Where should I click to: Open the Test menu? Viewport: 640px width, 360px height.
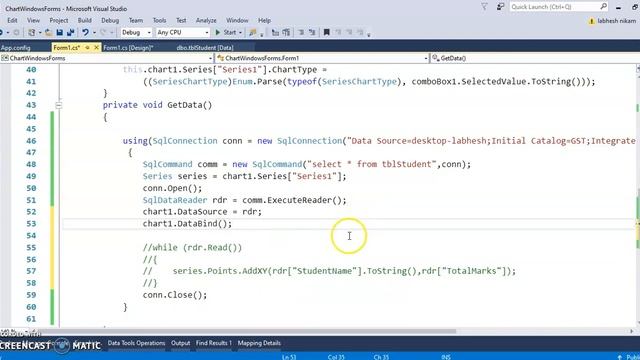(181, 20)
